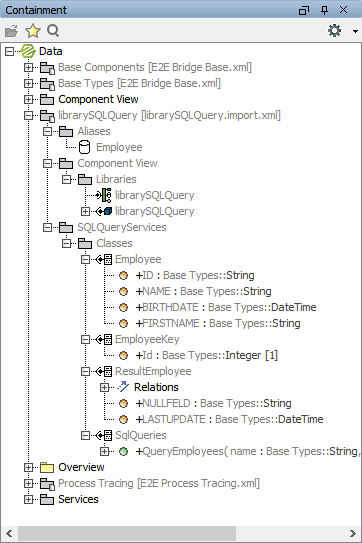Open the dropdown arrow beside gear icon
The height and width of the screenshot is (543, 362).
click(x=355, y=31)
